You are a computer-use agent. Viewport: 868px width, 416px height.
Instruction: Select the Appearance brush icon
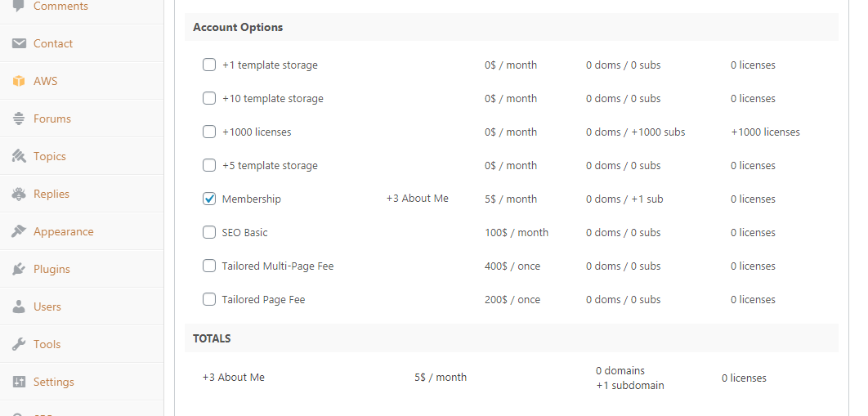pos(19,231)
